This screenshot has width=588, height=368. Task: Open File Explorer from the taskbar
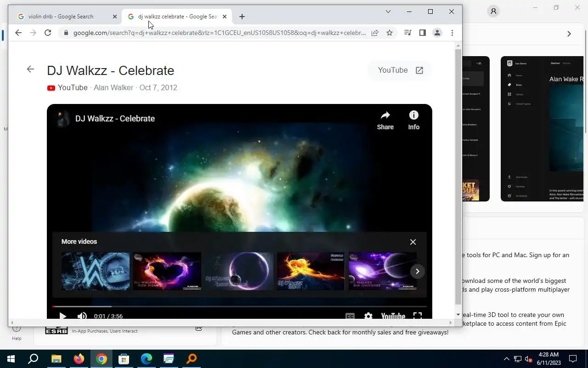(x=56, y=359)
